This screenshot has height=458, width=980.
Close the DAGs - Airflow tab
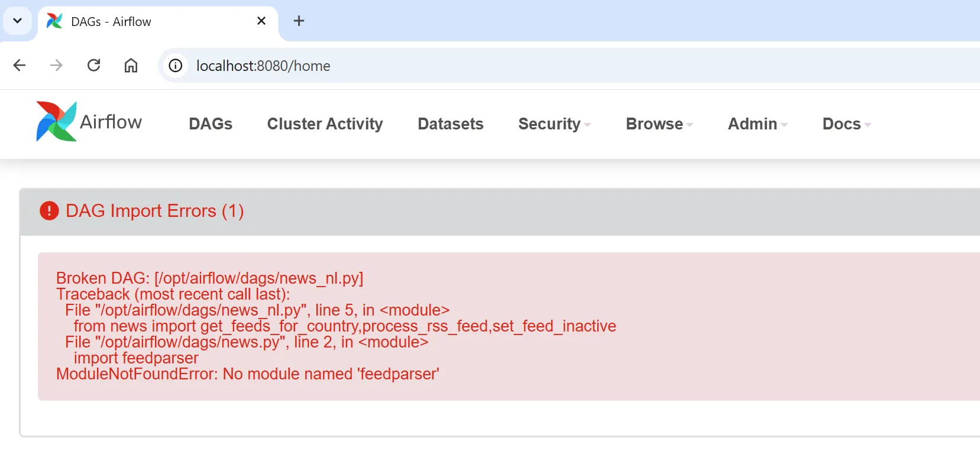[x=261, y=21]
